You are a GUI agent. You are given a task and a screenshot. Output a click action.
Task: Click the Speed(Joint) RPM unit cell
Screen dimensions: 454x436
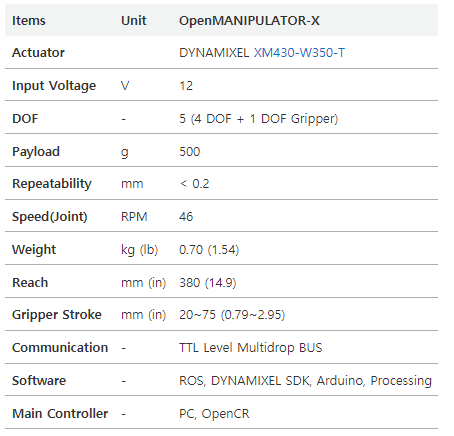(x=134, y=217)
